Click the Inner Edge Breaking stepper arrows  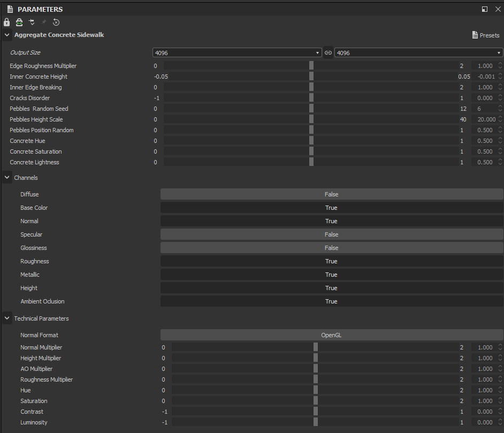point(500,87)
